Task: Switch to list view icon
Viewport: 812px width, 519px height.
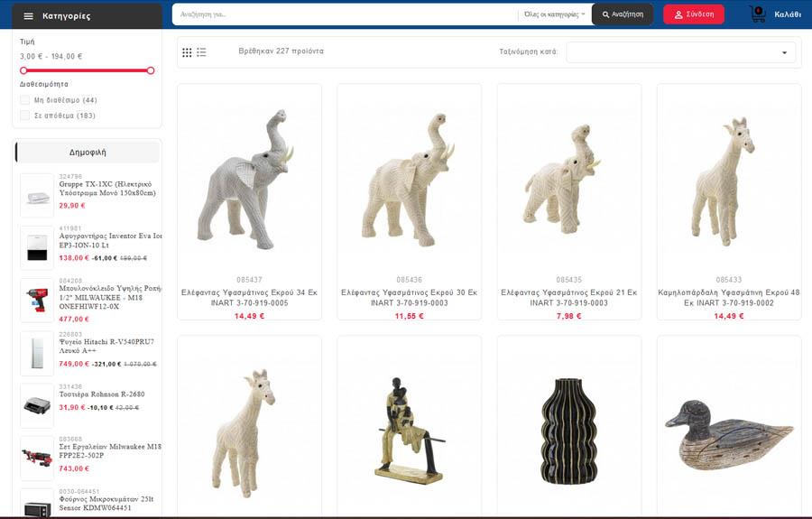Action: tap(201, 52)
